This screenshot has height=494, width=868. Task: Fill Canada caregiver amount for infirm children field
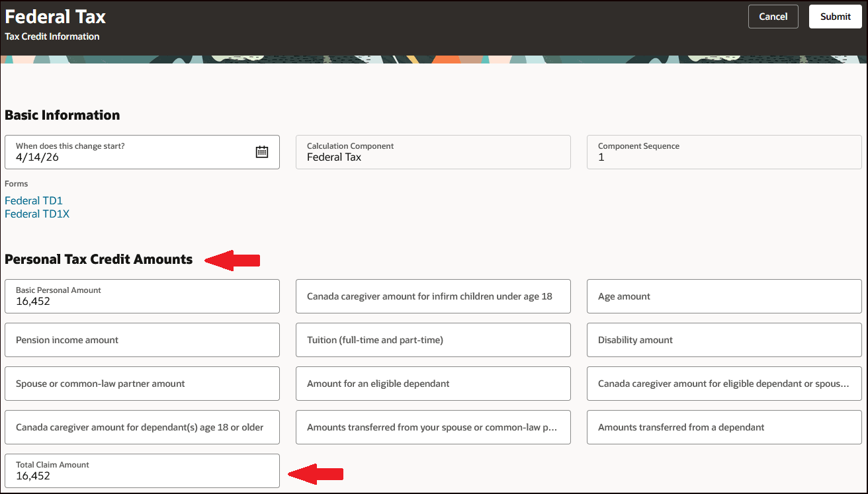433,296
